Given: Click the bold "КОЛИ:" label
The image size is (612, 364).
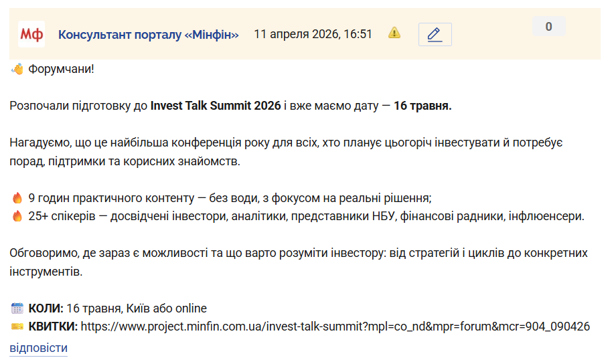Looking at the screenshot, I should click(46, 308).
